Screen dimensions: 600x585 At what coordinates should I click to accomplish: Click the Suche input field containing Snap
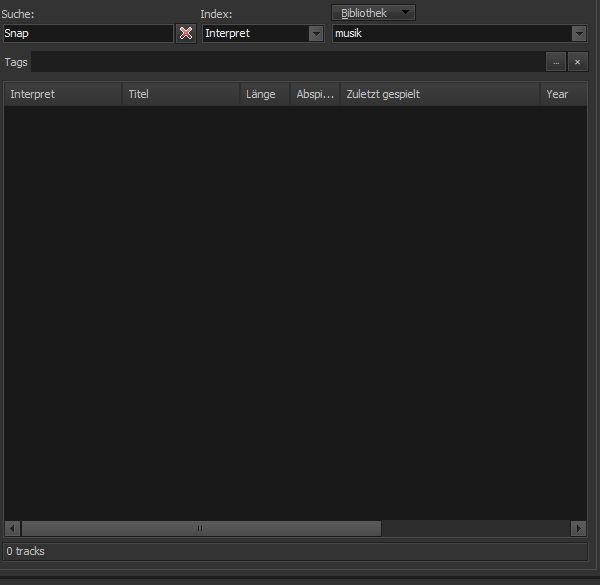[88, 33]
